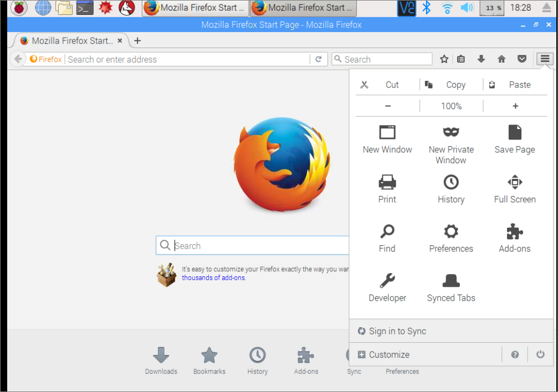Screen dimensions: 558x392
Task: Open the Customize panel
Action: [x=390, y=354]
